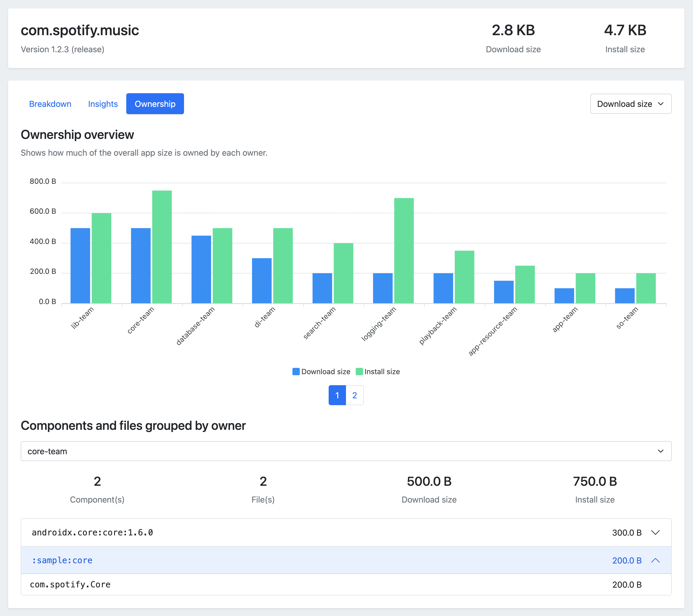This screenshot has width=693, height=616.
Task: Select page 1 pagination button
Action: click(337, 395)
